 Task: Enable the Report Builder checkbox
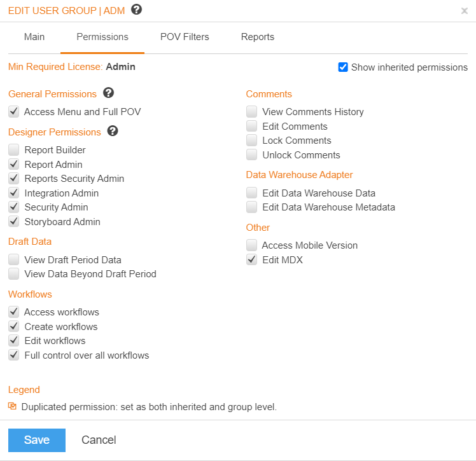tap(13, 150)
